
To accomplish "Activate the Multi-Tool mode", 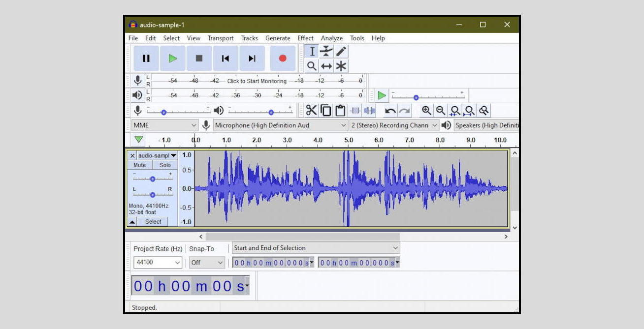I will tap(340, 65).
